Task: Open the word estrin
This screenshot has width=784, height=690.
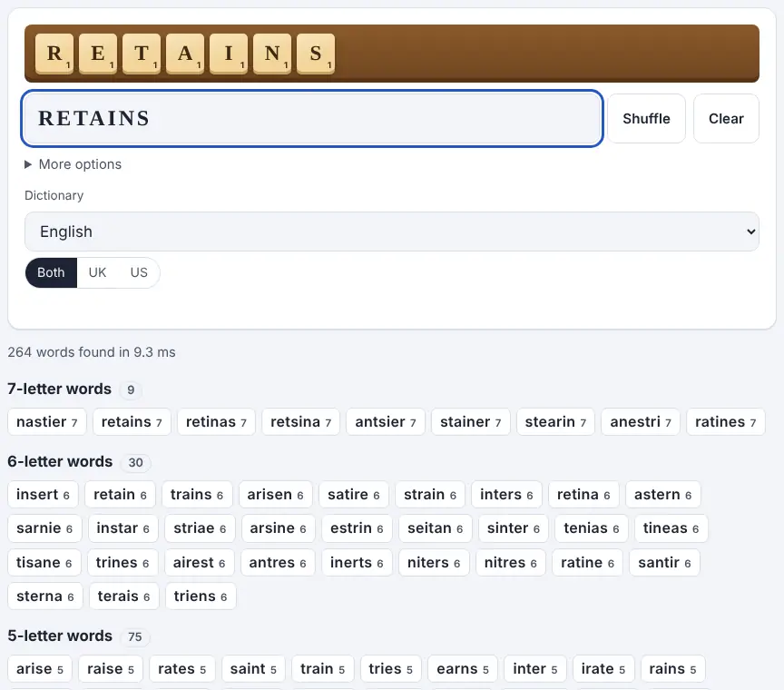Action: [x=357, y=528]
